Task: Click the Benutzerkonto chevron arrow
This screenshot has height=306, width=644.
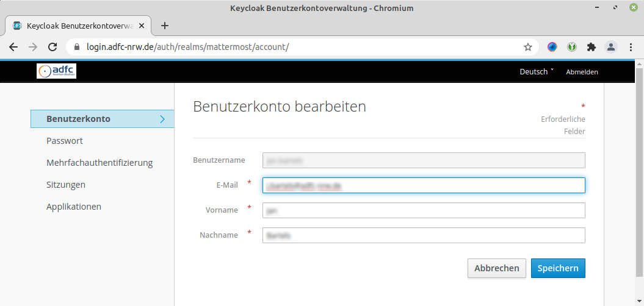Action: click(162, 119)
